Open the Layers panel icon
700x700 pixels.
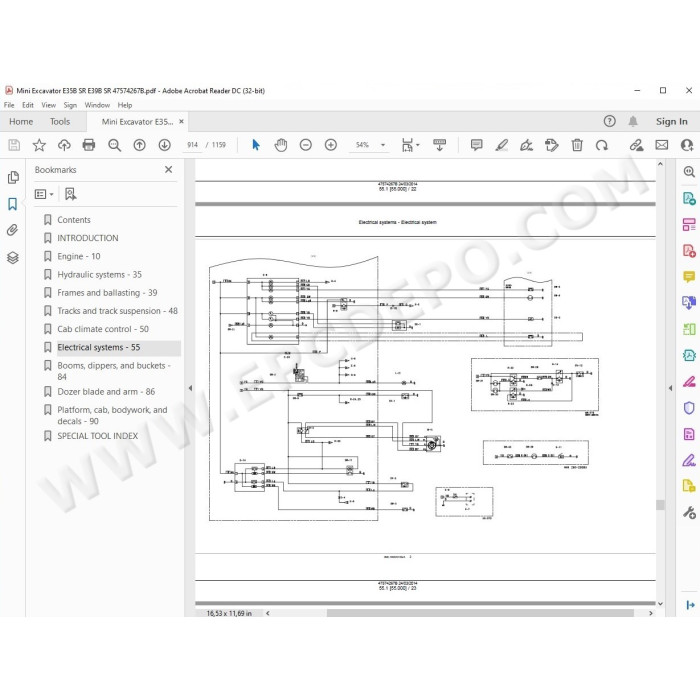[12, 258]
